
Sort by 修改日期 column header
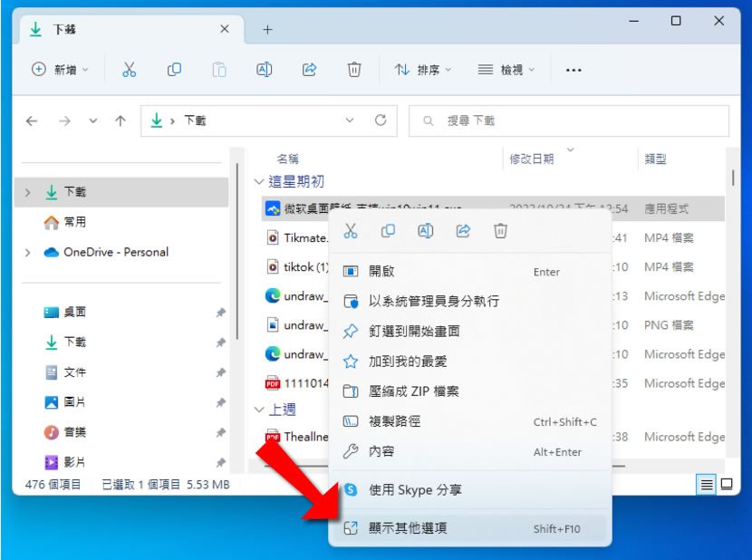click(x=532, y=159)
